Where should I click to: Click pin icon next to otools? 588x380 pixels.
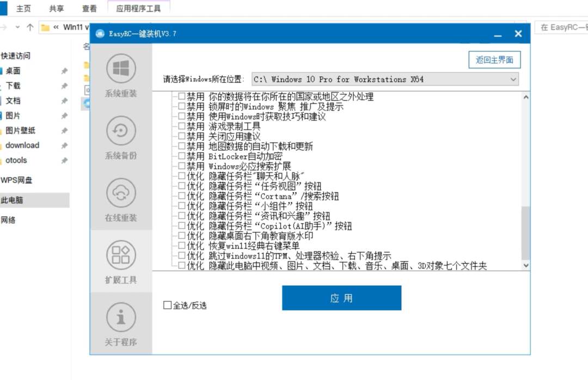click(x=64, y=161)
